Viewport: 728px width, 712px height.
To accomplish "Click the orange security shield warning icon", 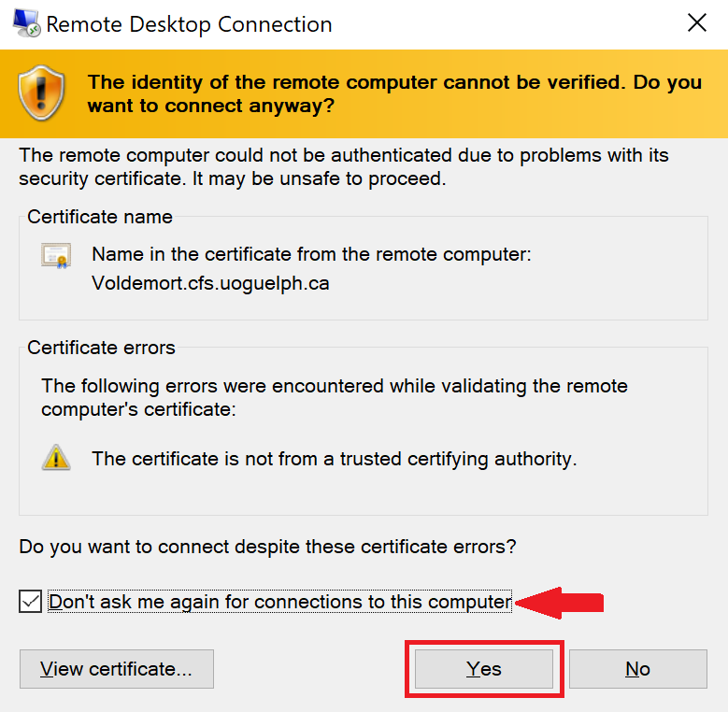I will [x=41, y=93].
